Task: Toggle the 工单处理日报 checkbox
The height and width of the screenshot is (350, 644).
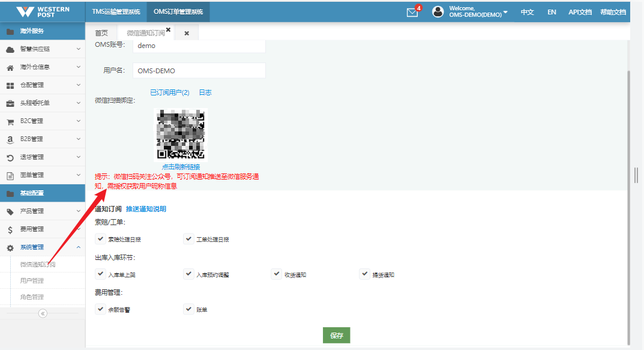Action: (x=188, y=239)
